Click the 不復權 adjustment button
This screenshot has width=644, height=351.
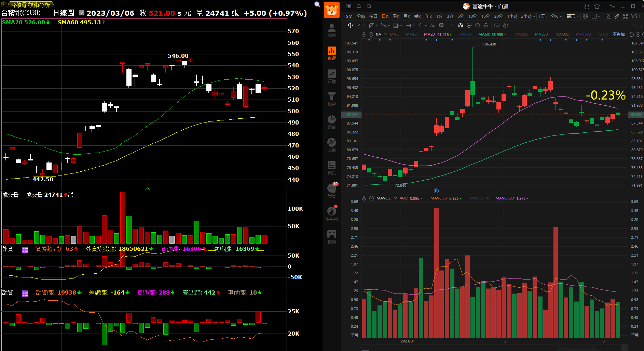[618, 34]
